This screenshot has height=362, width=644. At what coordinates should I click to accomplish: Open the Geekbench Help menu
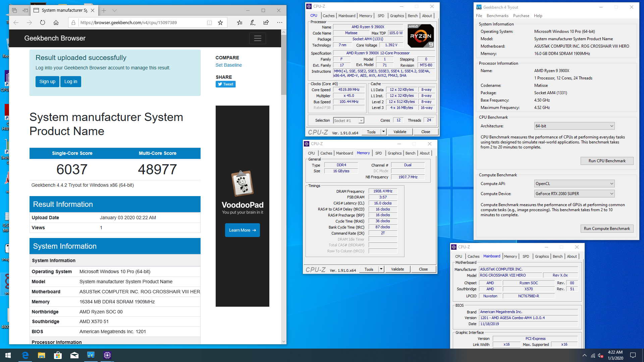(x=538, y=16)
